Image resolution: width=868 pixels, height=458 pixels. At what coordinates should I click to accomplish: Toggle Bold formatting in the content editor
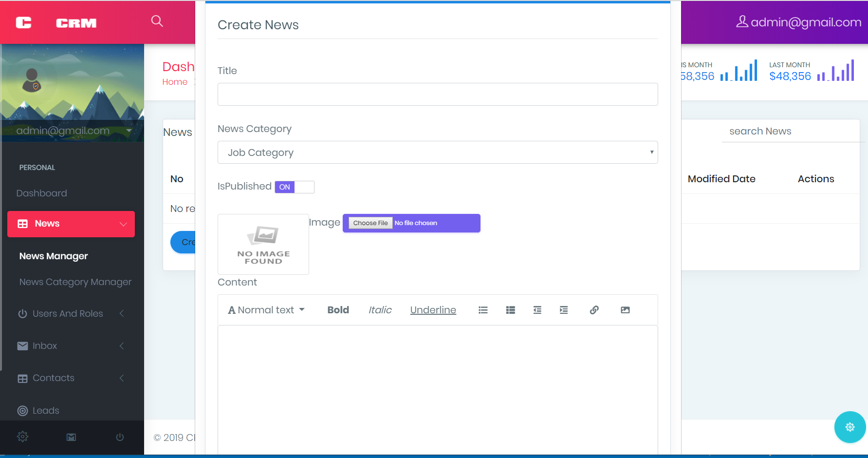[x=338, y=309]
